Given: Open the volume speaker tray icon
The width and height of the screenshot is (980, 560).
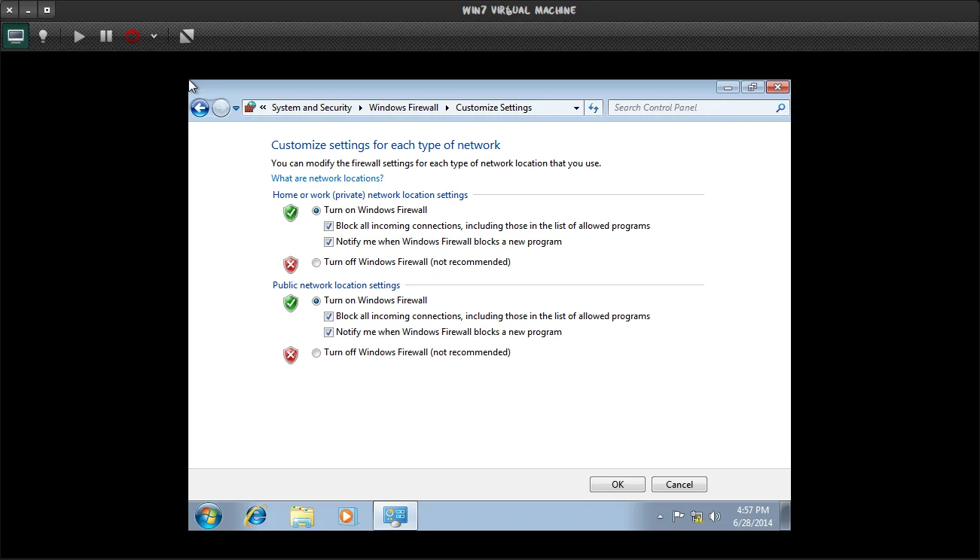Looking at the screenshot, I should pyautogui.click(x=715, y=516).
